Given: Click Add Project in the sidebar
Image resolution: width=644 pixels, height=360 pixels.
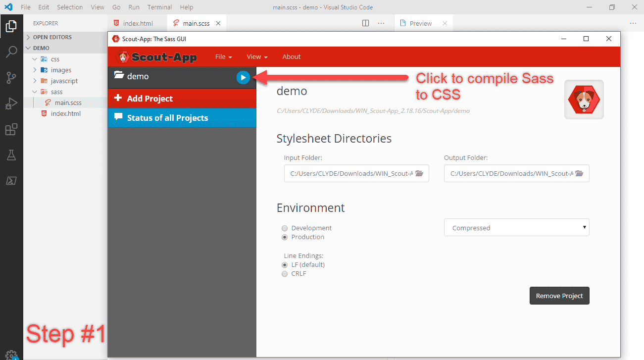Looking at the screenshot, I should tap(182, 98).
